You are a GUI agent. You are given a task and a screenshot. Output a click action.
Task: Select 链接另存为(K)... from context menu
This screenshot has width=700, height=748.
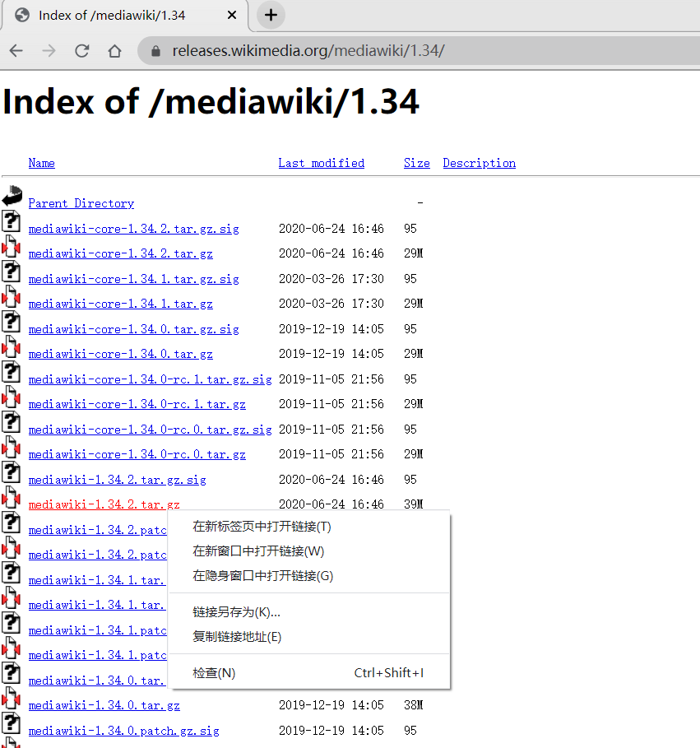(x=309, y=612)
